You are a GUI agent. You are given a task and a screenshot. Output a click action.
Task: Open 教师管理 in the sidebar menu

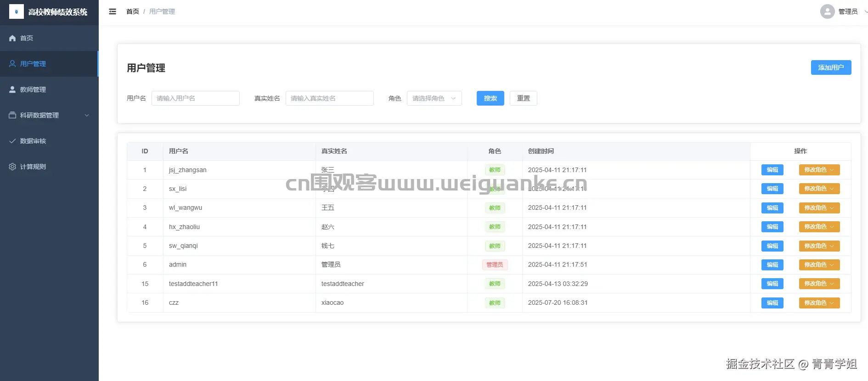click(x=49, y=90)
